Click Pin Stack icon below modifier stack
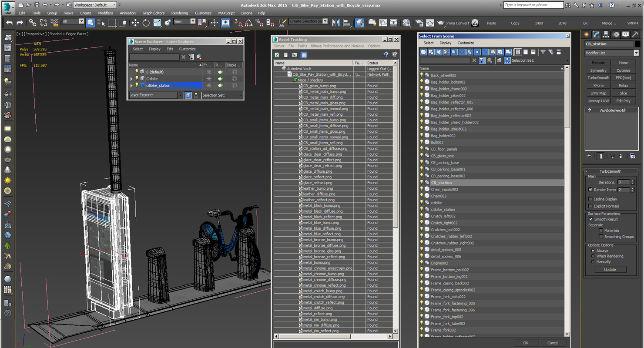Image resolution: width=644 pixels, height=348 pixels. coord(589,156)
